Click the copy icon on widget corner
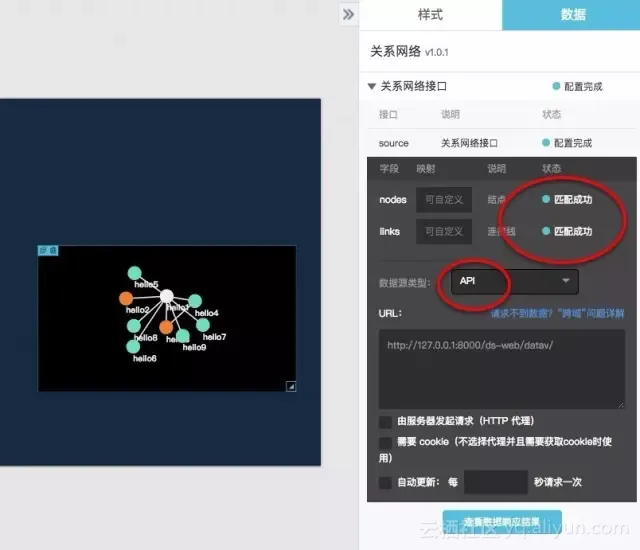 coord(44,250)
